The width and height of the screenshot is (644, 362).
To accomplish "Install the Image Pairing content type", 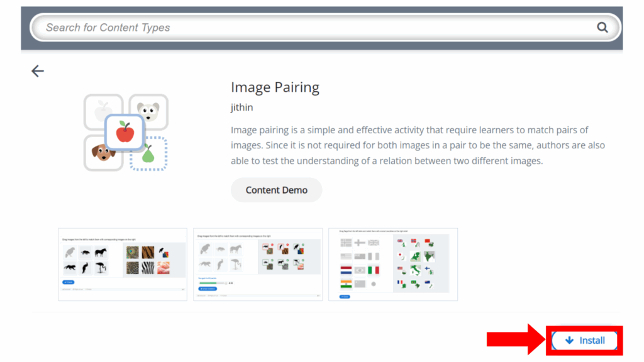I will click(x=584, y=341).
